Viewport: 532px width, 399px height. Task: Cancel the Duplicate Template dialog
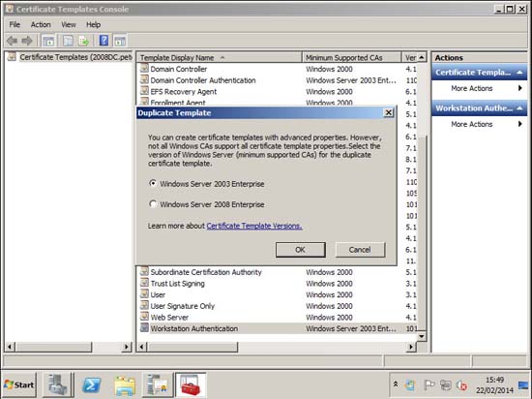(x=360, y=250)
